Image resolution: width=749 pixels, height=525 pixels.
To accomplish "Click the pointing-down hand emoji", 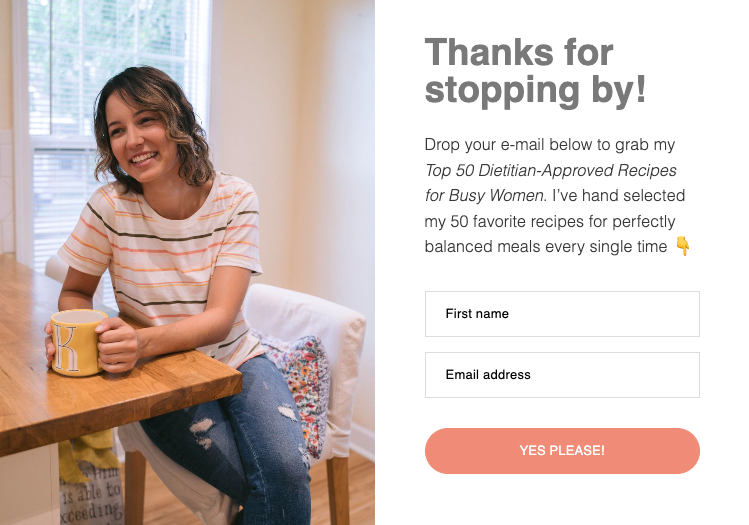I will point(682,246).
